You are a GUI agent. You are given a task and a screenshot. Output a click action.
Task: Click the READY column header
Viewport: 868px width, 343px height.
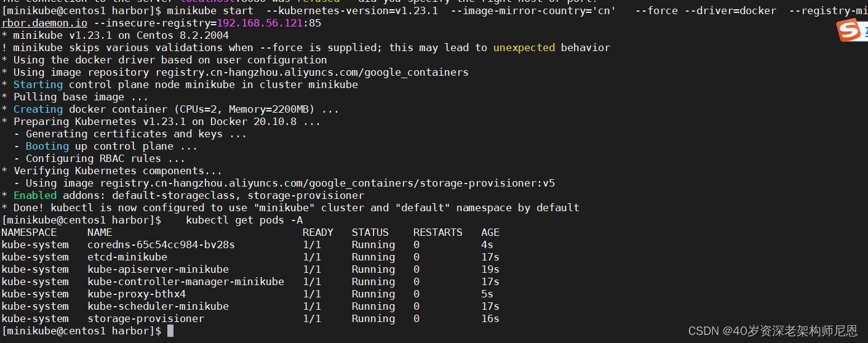pos(318,233)
